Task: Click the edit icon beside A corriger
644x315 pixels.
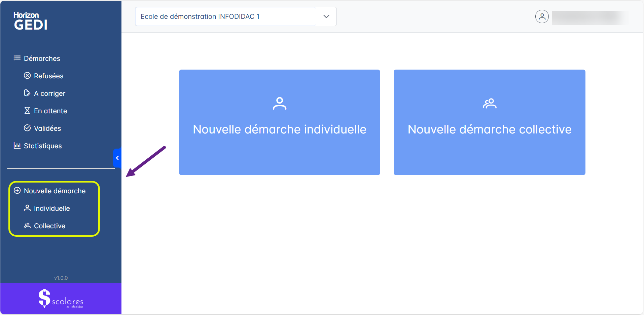Action: click(x=27, y=93)
